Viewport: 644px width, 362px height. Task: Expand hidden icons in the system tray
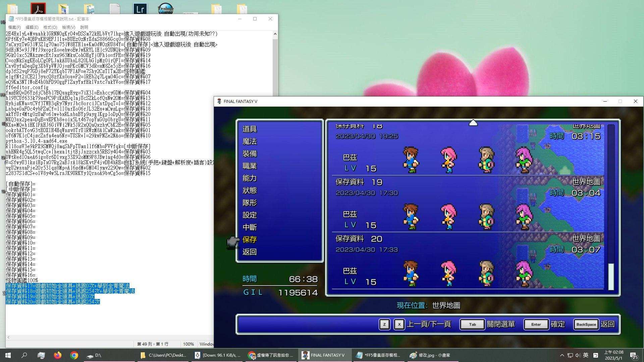[562, 355]
